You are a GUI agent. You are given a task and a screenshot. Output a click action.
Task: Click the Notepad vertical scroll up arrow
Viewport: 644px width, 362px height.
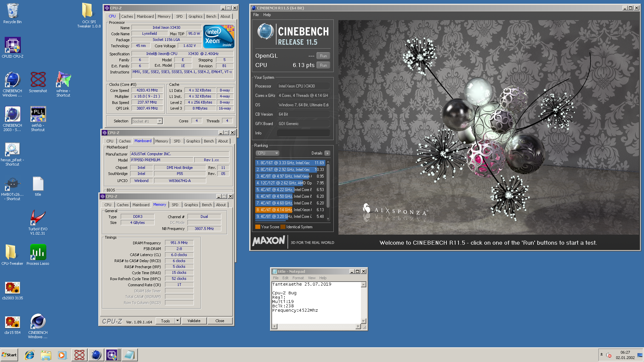tap(364, 285)
